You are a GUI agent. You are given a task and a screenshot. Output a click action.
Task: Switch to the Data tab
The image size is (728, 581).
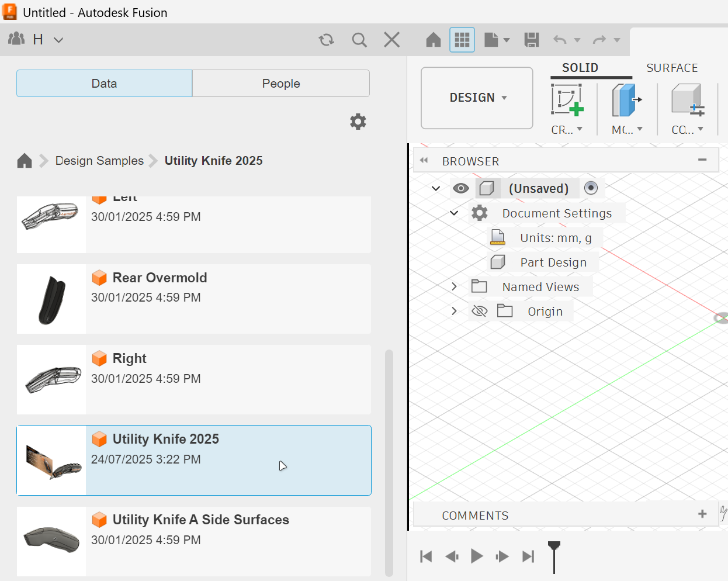pos(105,84)
